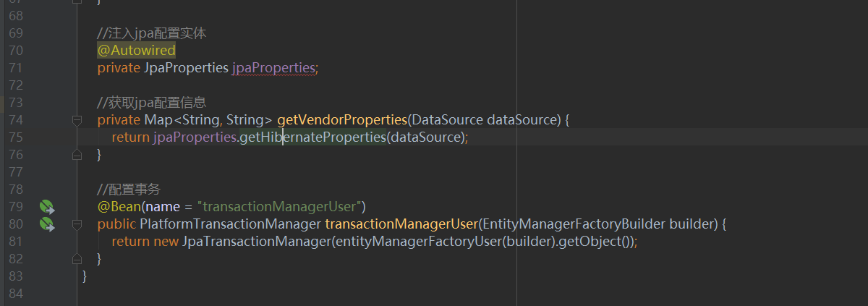Click the fold end marker on line 76
Image resolution: width=868 pixels, height=306 pixels.
coord(77,155)
